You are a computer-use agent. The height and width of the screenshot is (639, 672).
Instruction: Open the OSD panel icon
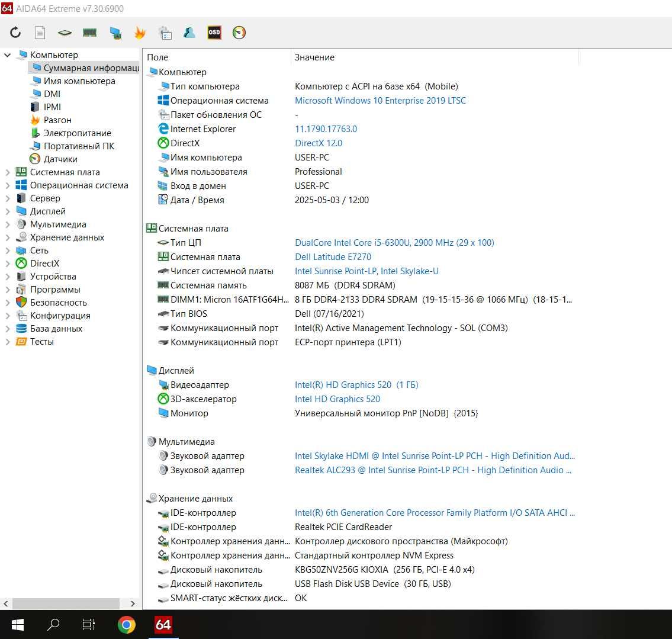[214, 33]
